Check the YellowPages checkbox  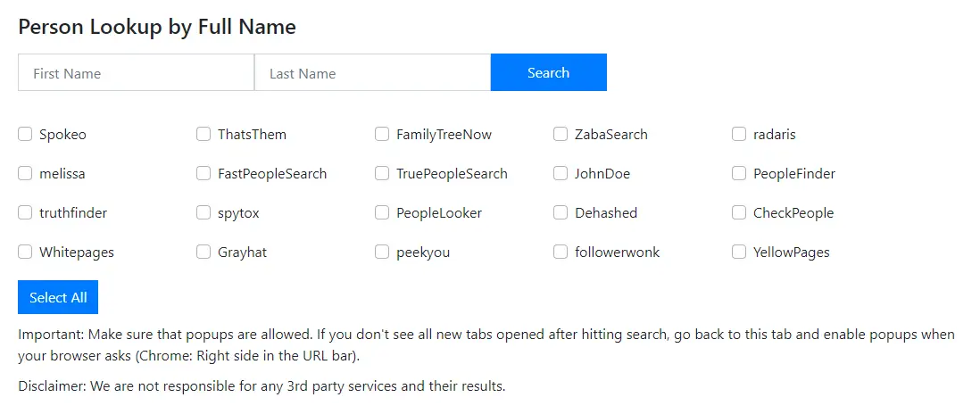point(739,253)
